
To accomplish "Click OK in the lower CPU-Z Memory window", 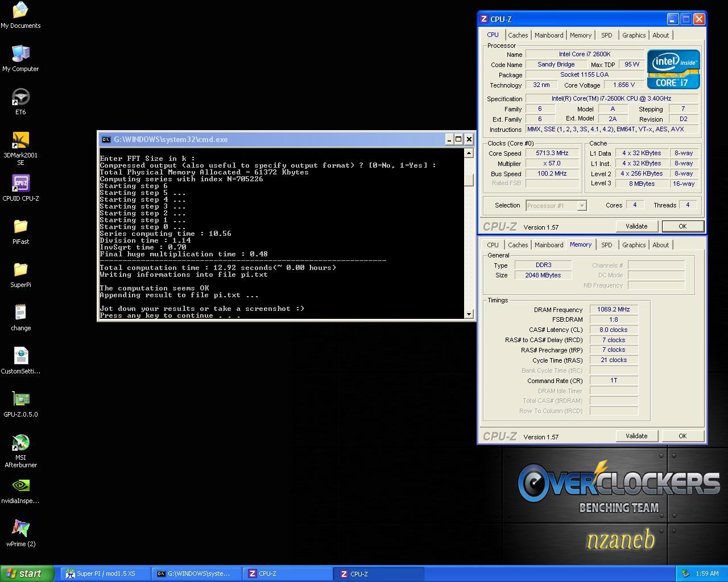I will (x=682, y=436).
